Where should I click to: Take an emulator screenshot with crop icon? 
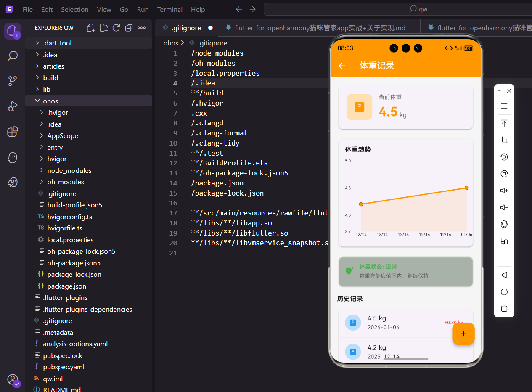[504, 140]
